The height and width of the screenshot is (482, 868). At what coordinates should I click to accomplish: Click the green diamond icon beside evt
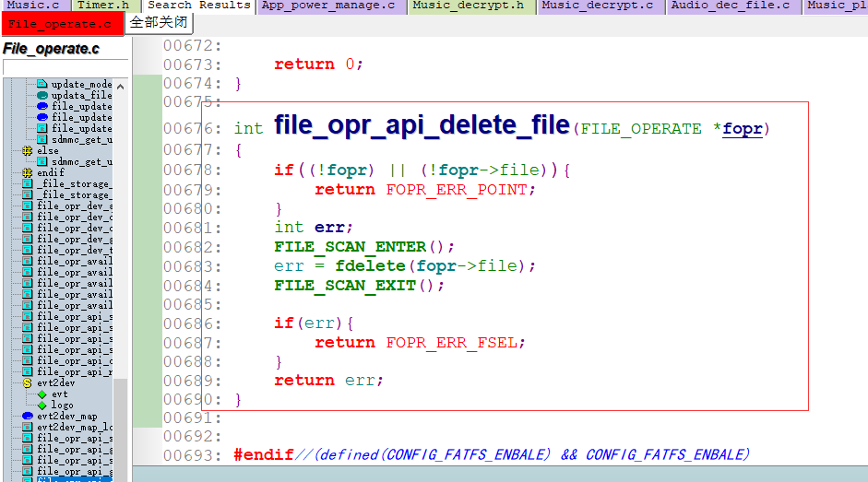click(x=42, y=394)
